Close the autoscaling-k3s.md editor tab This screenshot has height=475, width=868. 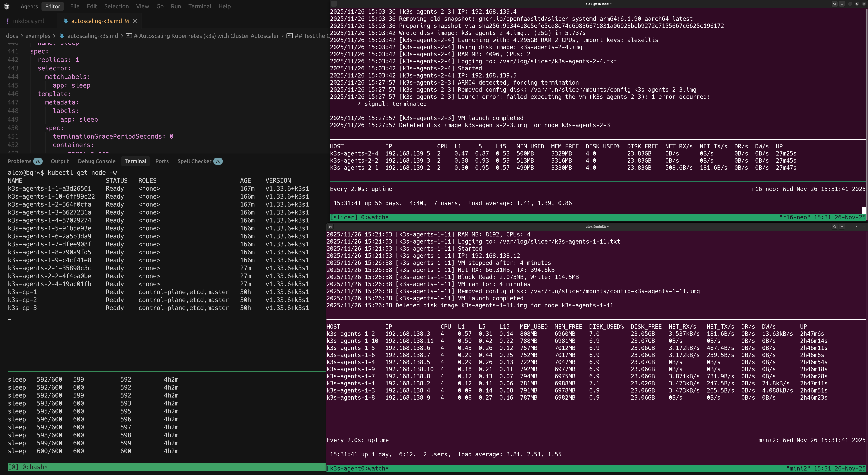pos(135,21)
